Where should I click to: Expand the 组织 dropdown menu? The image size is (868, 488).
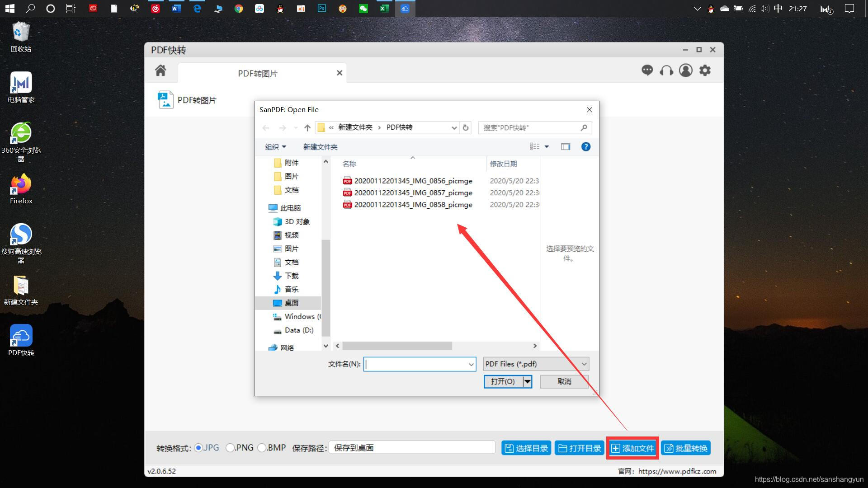pyautogui.click(x=275, y=147)
